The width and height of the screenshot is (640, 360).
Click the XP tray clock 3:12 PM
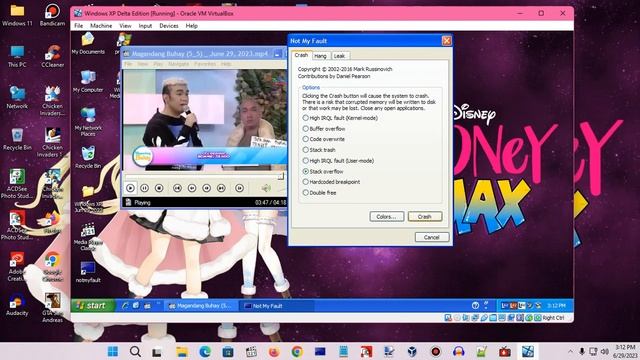tap(556, 306)
